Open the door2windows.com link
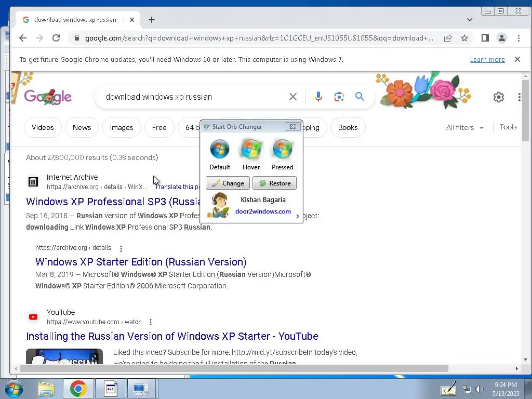The image size is (532, 399). (263, 211)
